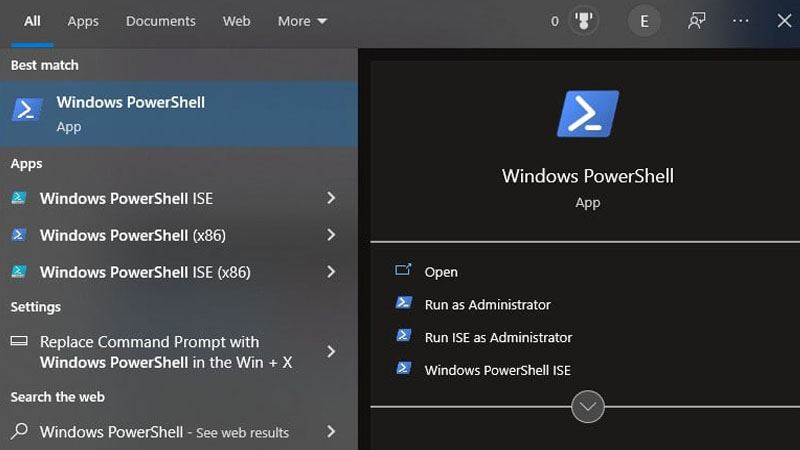Close the search panel

point(784,21)
